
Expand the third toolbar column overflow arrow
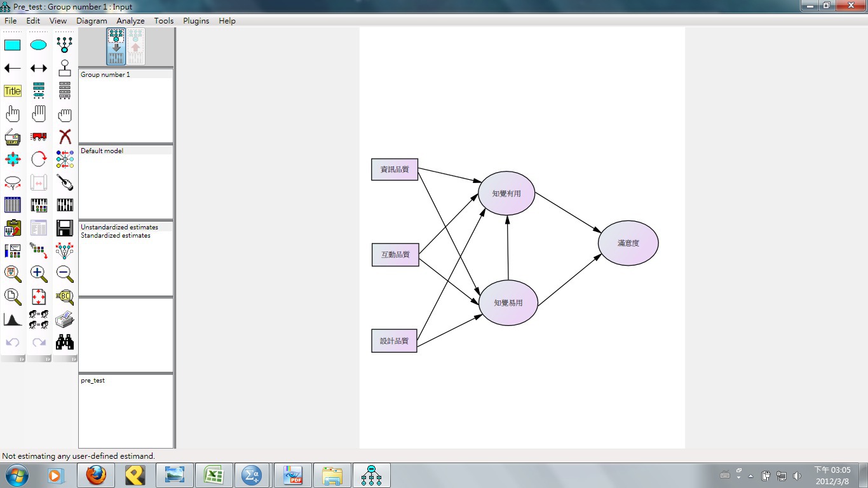click(74, 359)
